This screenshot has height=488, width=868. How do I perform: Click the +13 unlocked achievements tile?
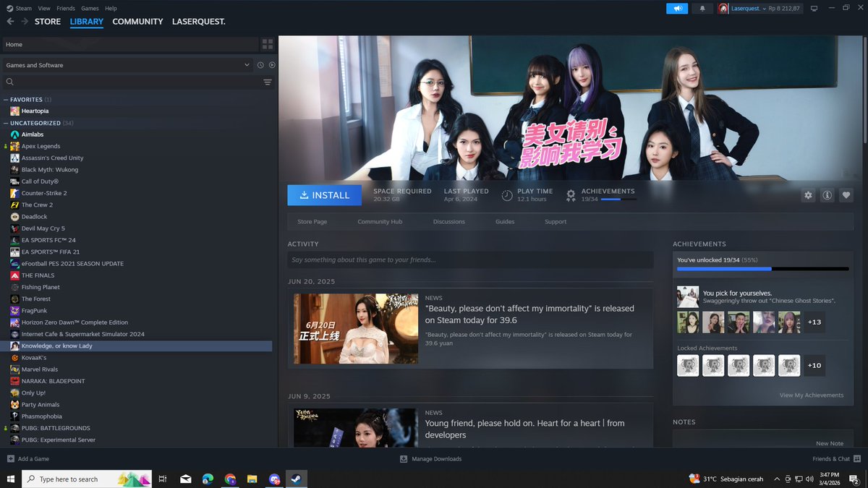[x=814, y=322]
